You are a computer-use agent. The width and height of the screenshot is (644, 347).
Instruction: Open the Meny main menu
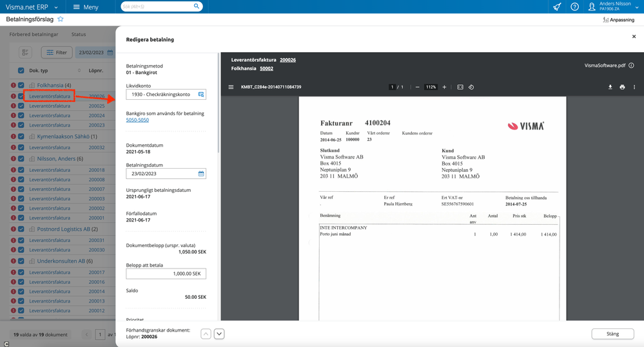click(x=86, y=7)
